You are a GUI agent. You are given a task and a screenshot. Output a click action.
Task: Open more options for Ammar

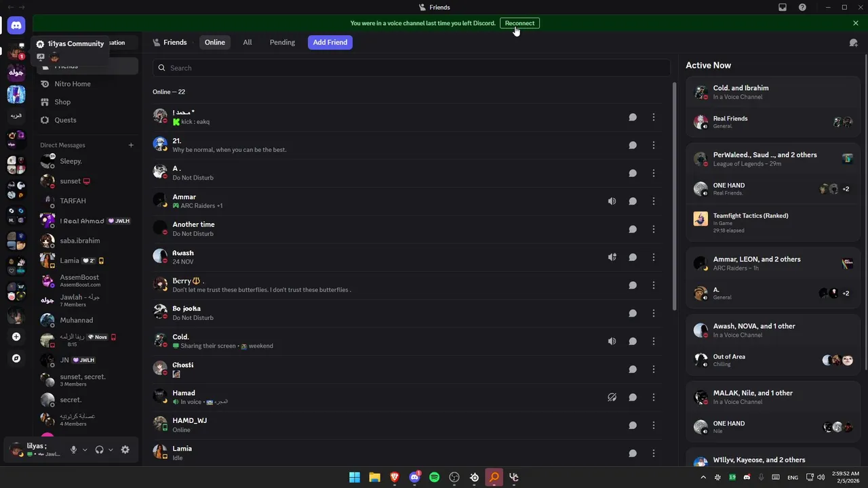654,201
